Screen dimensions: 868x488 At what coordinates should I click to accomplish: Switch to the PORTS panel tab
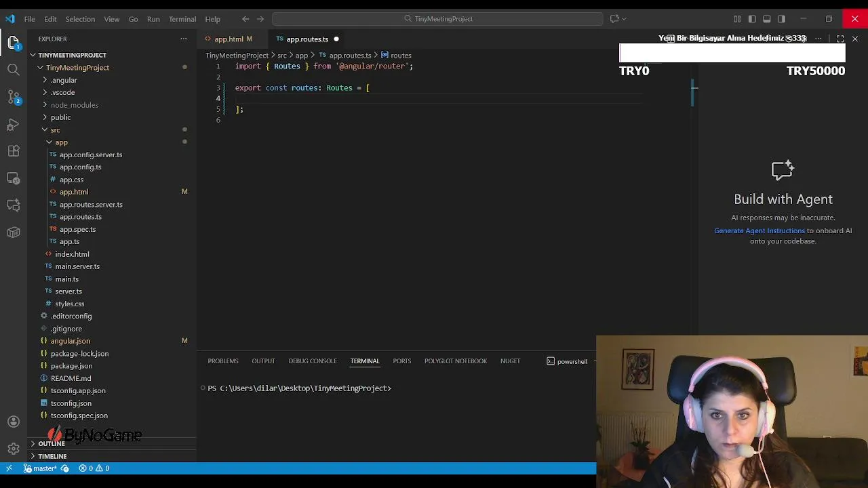click(x=402, y=361)
